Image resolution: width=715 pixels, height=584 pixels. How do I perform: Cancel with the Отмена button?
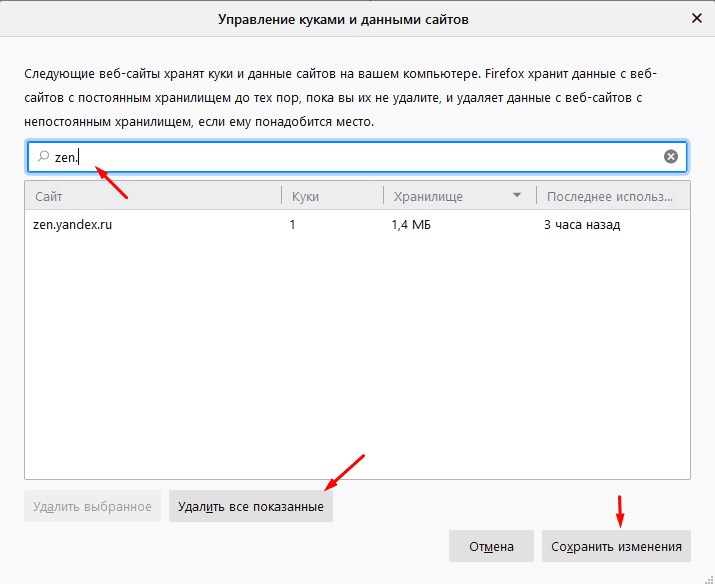491,546
